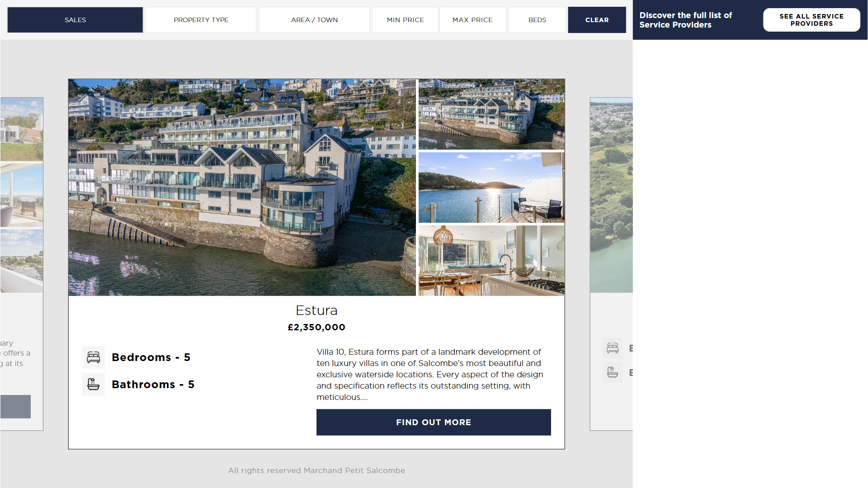Image resolution: width=868 pixels, height=488 pixels.
Task: Select the previous property card on the left
Action: [x=22, y=264]
